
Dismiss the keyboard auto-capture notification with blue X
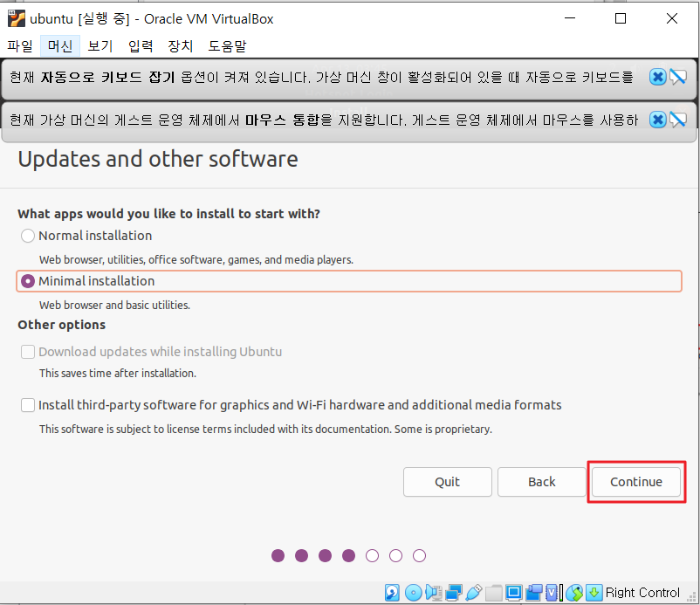coord(657,77)
